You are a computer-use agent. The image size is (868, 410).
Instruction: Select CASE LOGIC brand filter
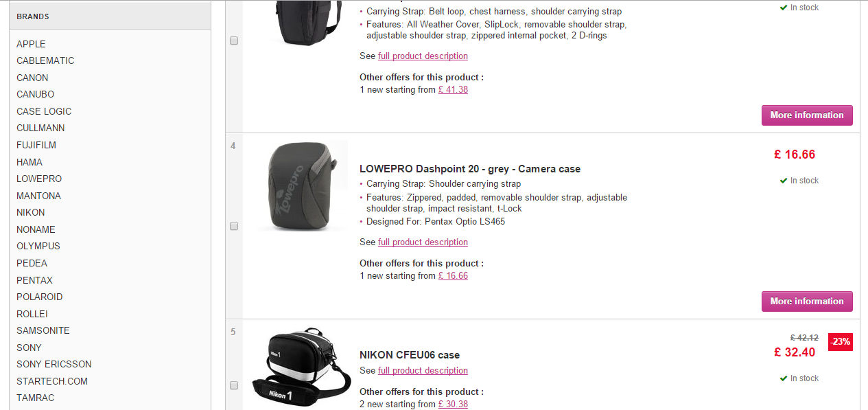coord(44,111)
